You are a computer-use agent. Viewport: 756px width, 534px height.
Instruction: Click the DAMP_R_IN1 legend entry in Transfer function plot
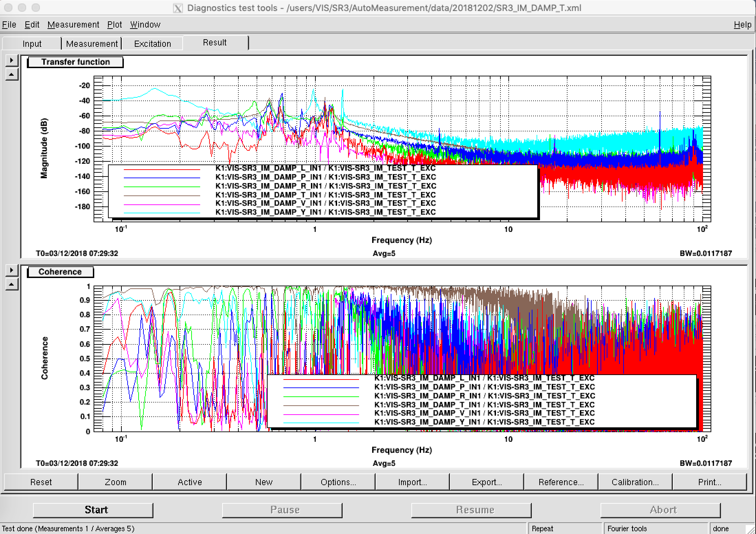(326, 186)
